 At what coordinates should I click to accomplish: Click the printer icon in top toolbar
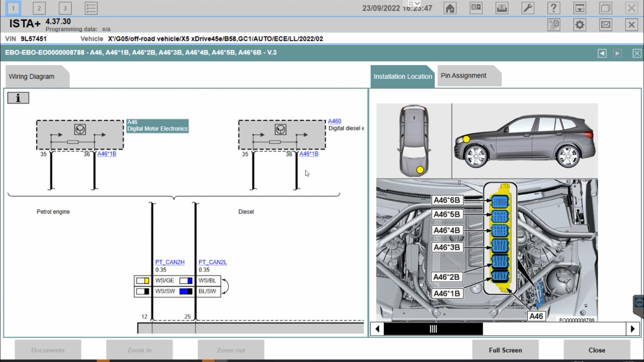502,8
